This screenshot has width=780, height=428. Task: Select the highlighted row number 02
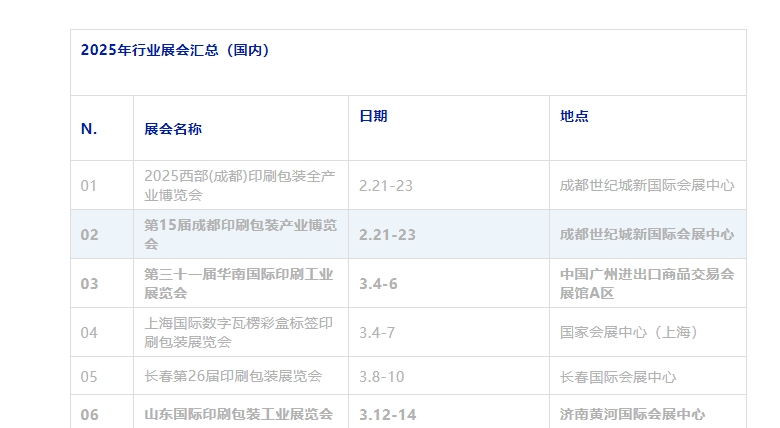point(89,235)
